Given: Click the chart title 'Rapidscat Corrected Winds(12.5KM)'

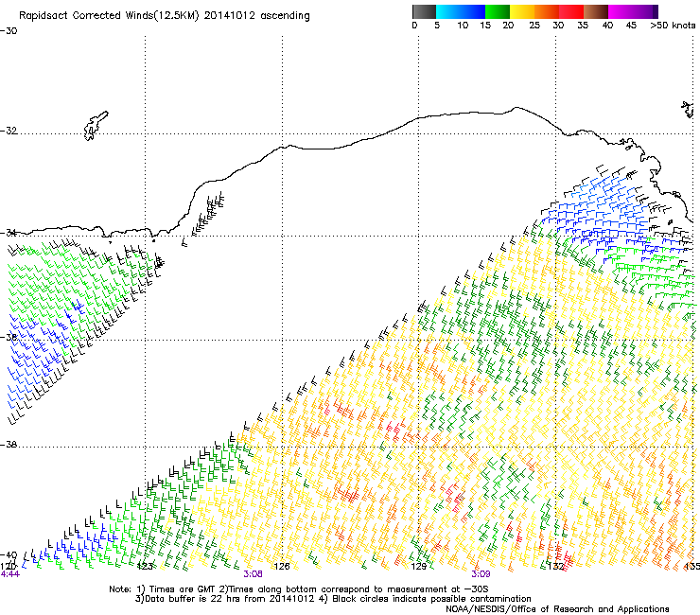Looking at the screenshot, I should click(109, 16).
